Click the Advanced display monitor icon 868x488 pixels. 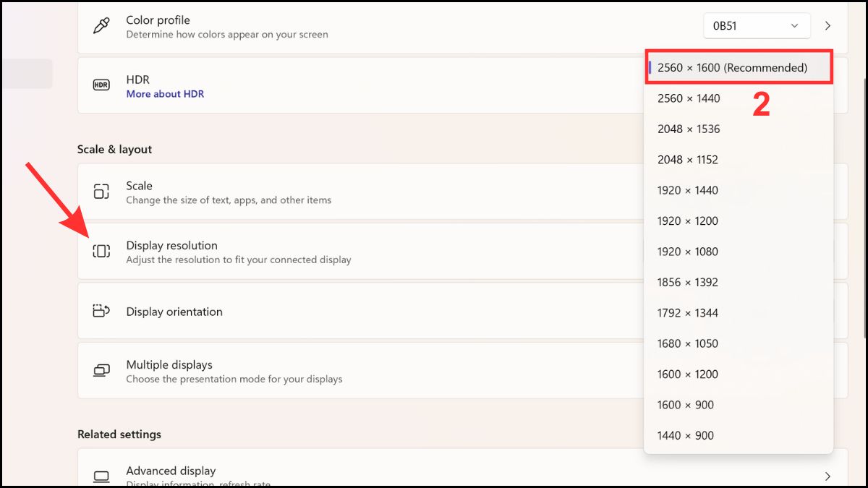click(x=101, y=476)
